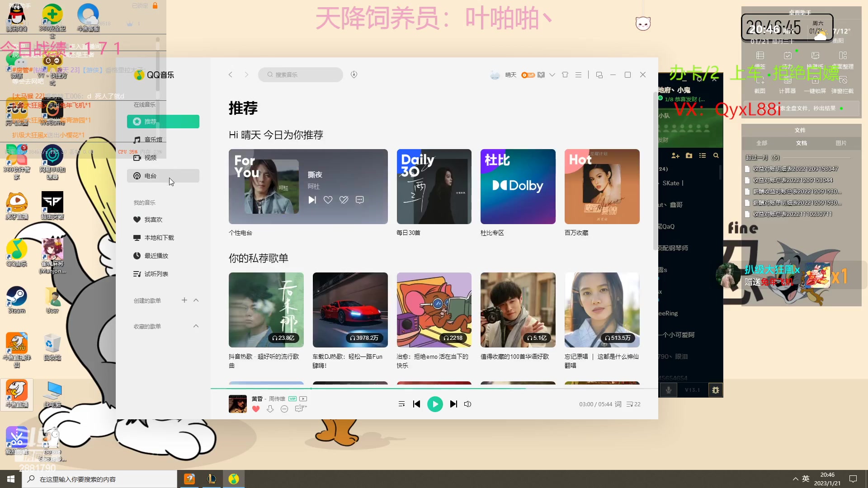This screenshot has width=868, height=488.
Task: Unlike 黄昏 with the red heart
Action: (256, 409)
